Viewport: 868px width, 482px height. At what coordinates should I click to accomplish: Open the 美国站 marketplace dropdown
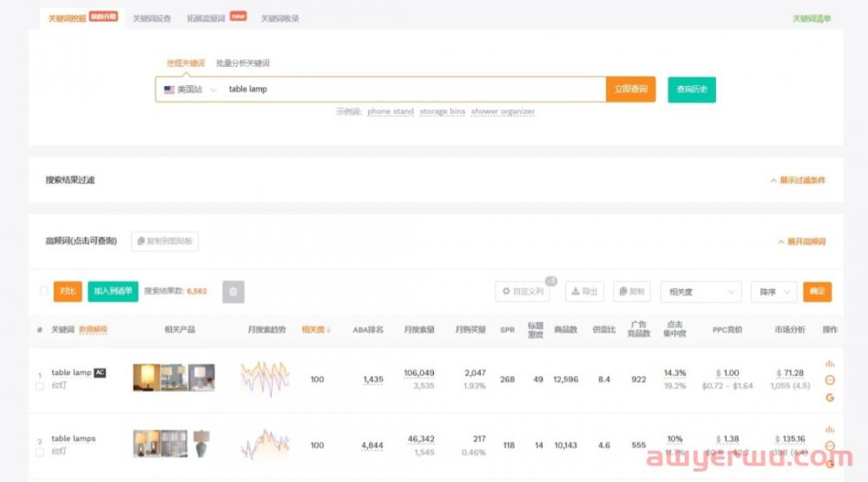(x=189, y=89)
